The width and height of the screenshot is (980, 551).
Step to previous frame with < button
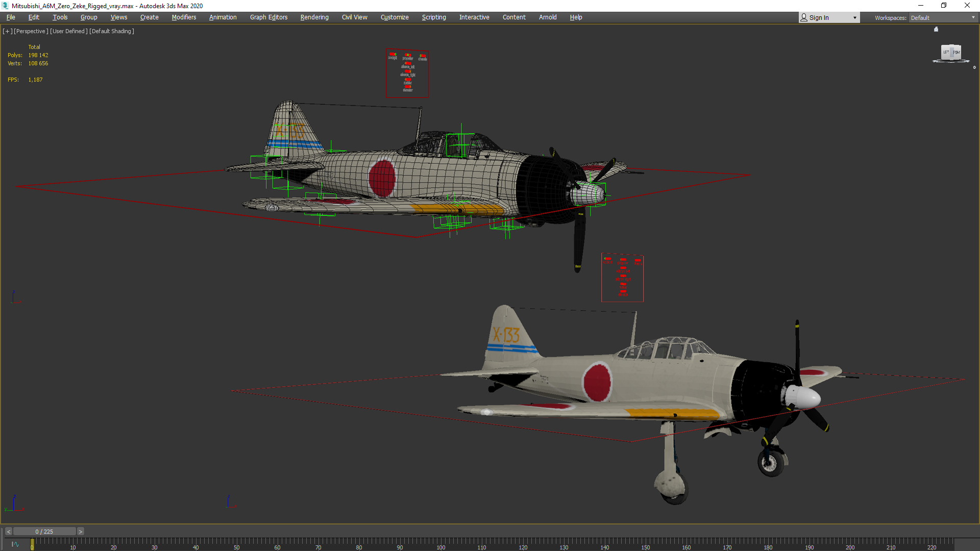click(x=9, y=532)
